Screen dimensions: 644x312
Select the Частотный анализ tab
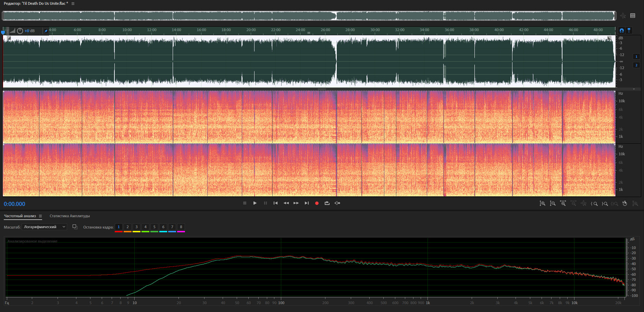click(20, 216)
